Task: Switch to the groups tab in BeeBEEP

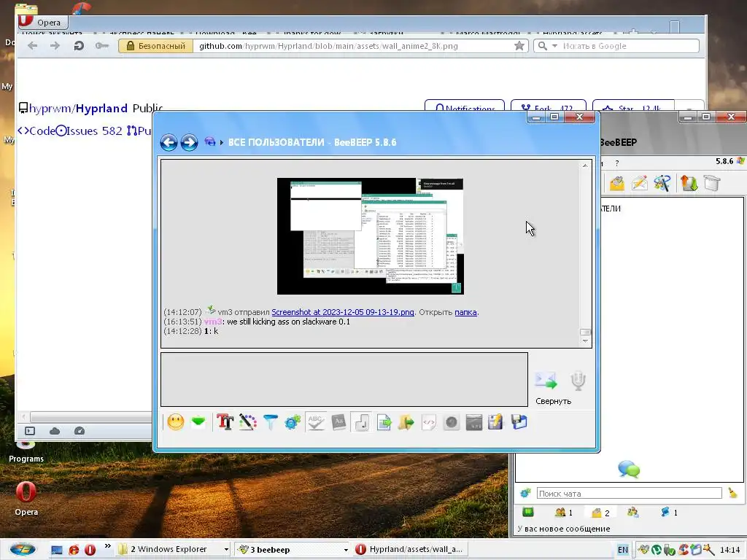Action: coord(632,513)
